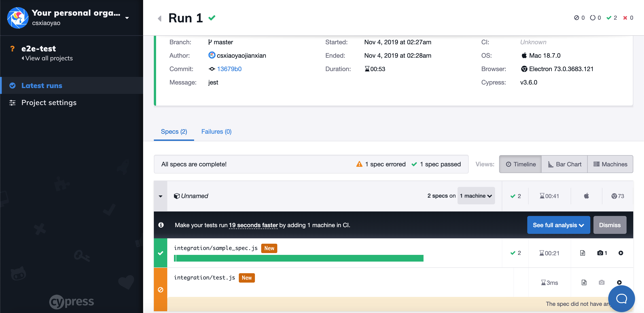Image resolution: width=644 pixels, height=313 pixels.
Task: Open the chat support bubble
Action: pos(621,298)
